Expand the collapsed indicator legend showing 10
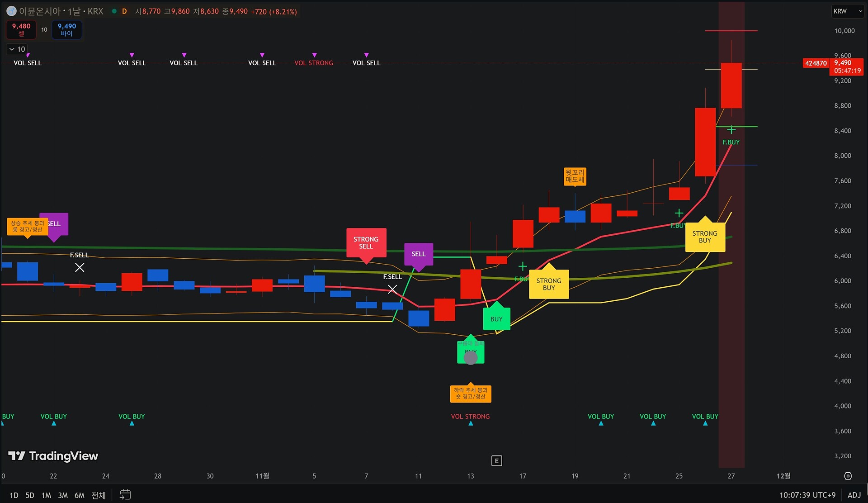Image resolution: width=868 pixels, height=503 pixels. point(17,49)
